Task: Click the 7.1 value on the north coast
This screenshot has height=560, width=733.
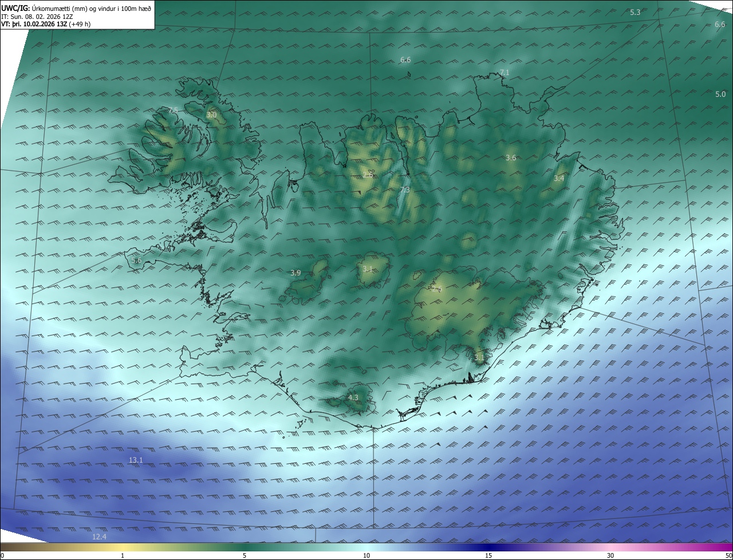Action: [504, 72]
